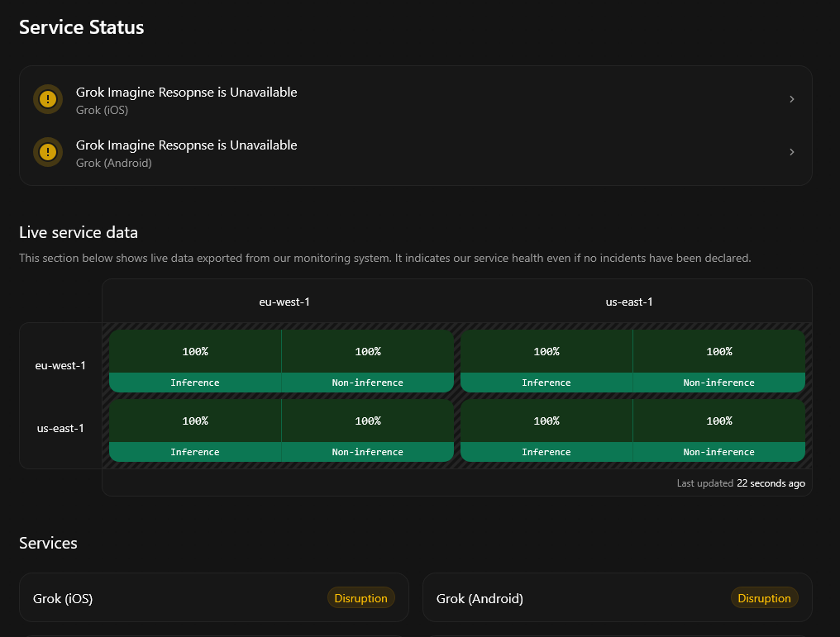Click the us-east-1 column header
The height and width of the screenshot is (637, 840).
tap(629, 302)
